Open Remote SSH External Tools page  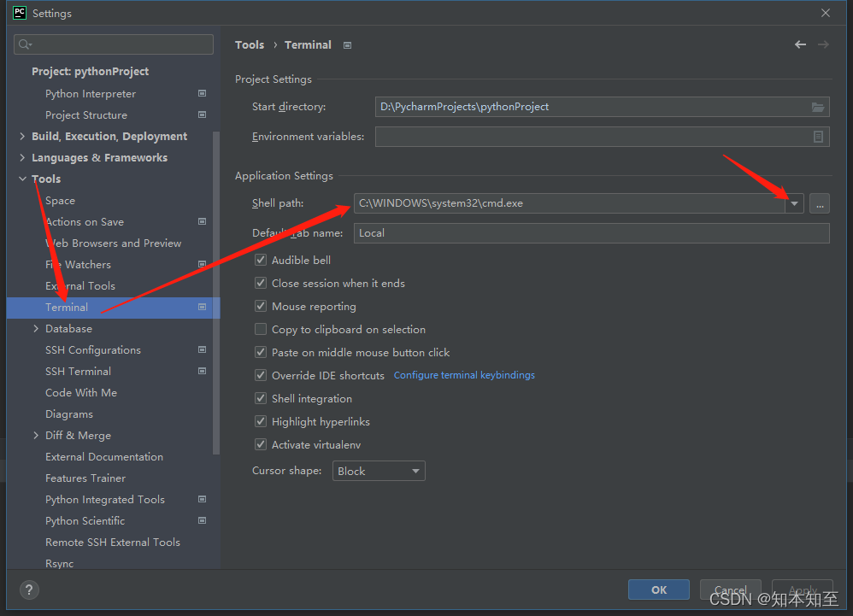[x=113, y=542]
